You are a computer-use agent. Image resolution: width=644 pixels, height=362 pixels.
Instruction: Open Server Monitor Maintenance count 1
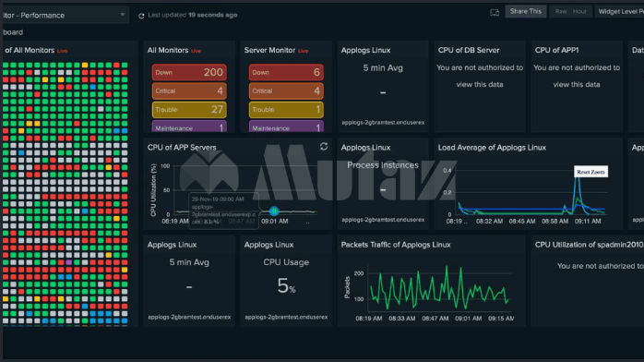(x=286, y=127)
